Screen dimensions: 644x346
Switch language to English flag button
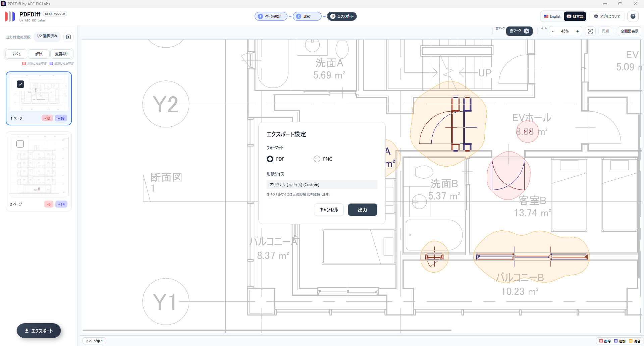coord(552,16)
